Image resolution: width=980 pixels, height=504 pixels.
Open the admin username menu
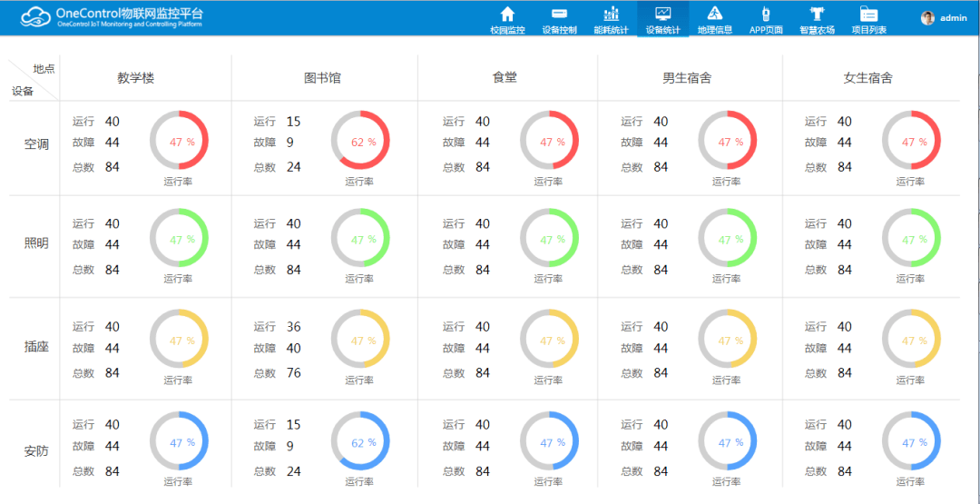tap(953, 18)
